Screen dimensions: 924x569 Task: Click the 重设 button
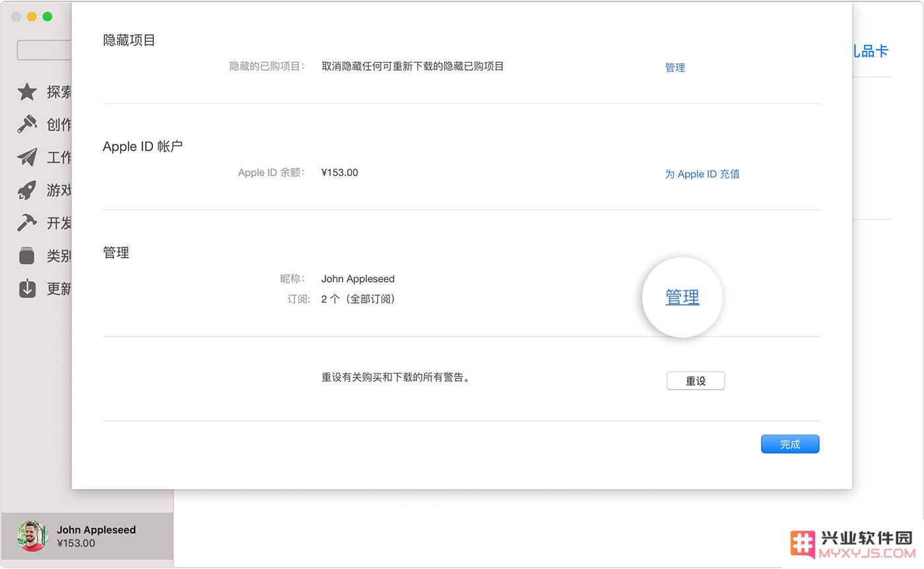[696, 381]
